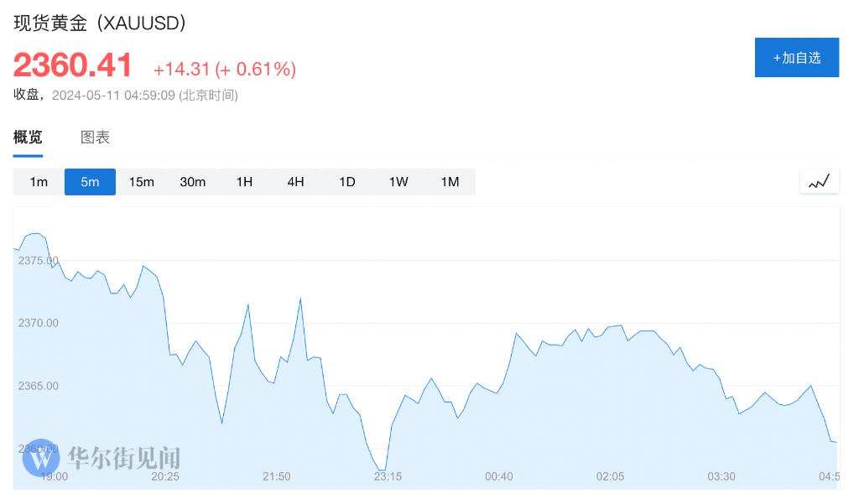
Task: Click the 现货黄金 (XAUUSD) title
Action: tap(100, 23)
